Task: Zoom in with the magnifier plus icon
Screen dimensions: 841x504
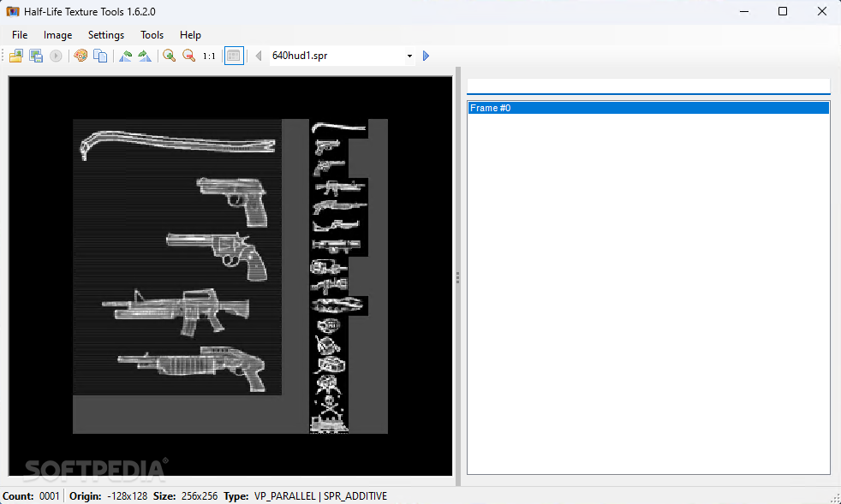Action: [170, 56]
